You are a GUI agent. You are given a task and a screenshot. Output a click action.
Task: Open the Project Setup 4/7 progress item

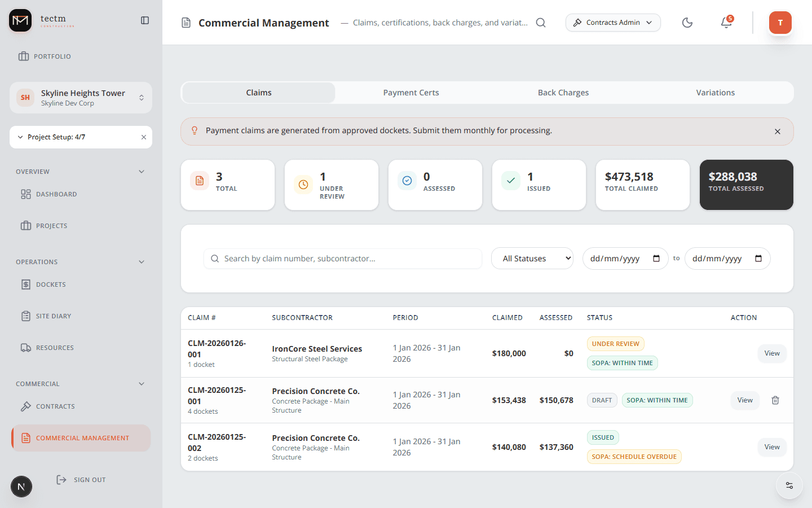click(x=56, y=137)
